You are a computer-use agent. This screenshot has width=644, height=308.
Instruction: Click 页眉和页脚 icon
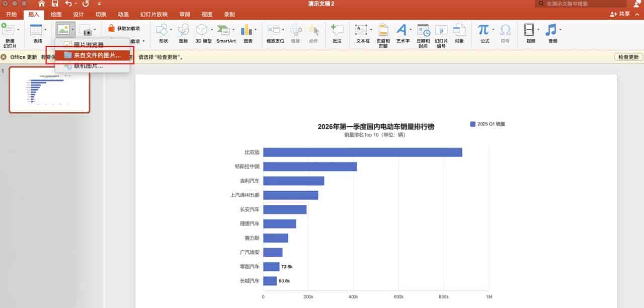click(x=383, y=30)
